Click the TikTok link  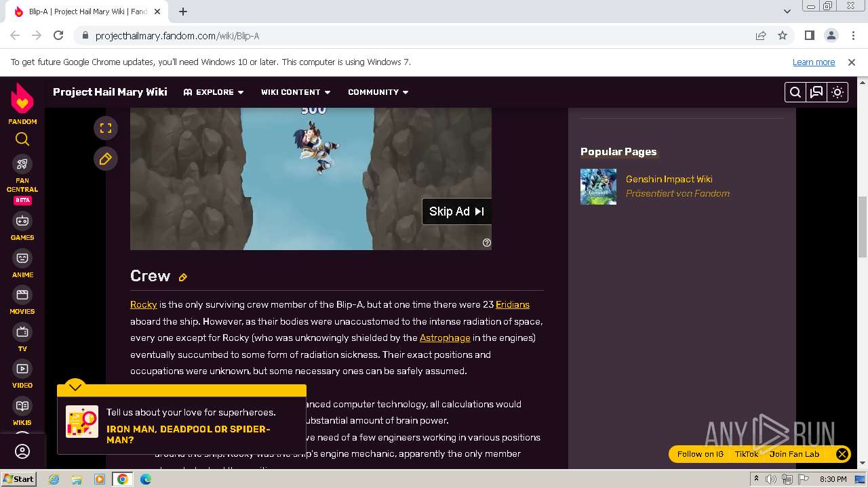pyautogui.click(x=747, y=454)
